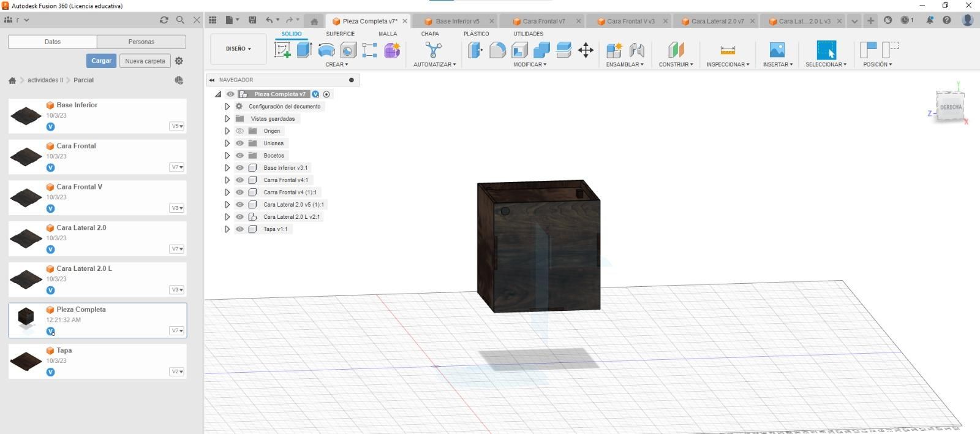The image size is (980, 434).
Task: Switch to the SUPERFICIE tab
Action: pyautogui.click(x=340, y=34)
